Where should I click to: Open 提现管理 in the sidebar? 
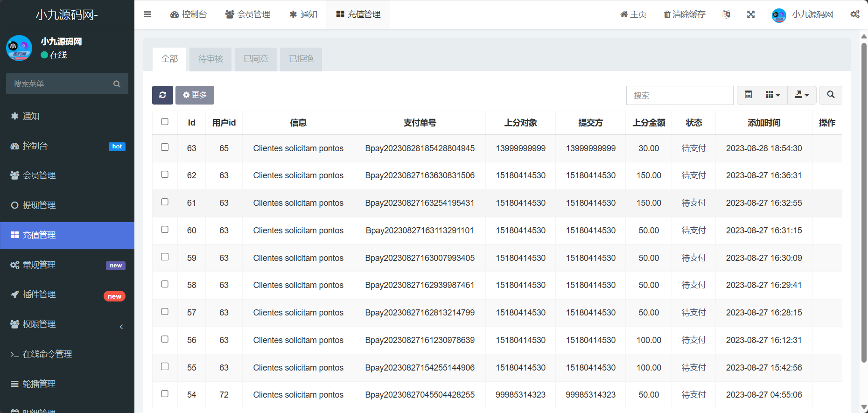click(x=67, y=205)
